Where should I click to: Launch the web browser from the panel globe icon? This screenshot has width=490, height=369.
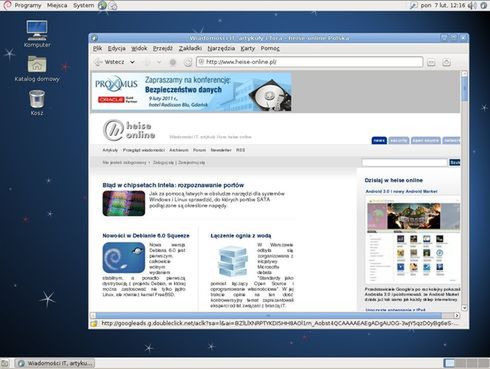tap(102, 5)
